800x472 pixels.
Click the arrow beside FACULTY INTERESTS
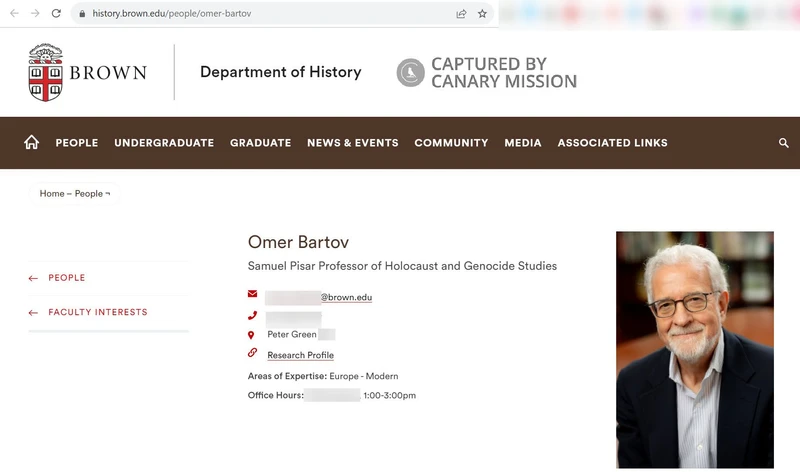tap(33, 312)
